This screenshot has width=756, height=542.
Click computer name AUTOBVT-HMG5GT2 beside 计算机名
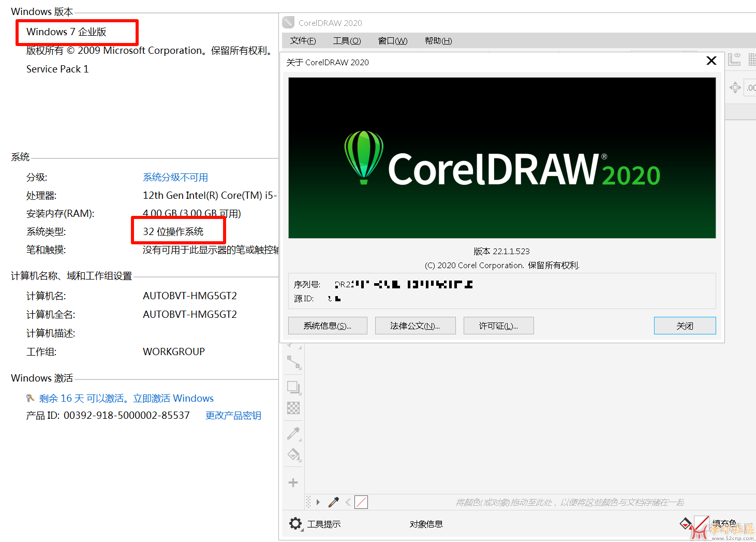click(x=190, y=296)
